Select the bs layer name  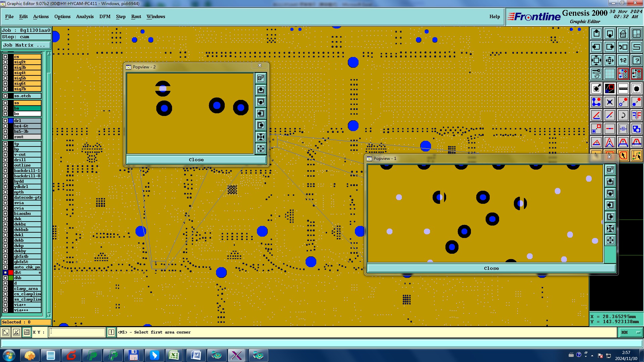(27, 108)
